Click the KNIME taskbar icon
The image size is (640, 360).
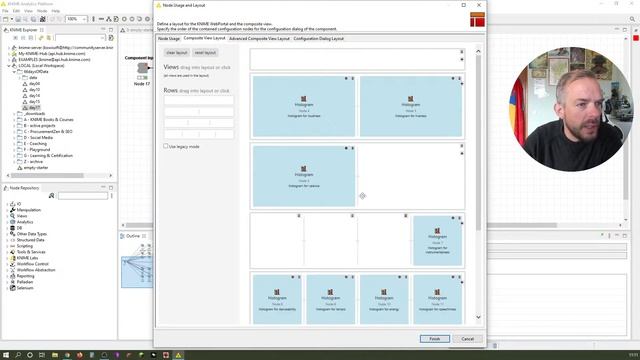178,355
